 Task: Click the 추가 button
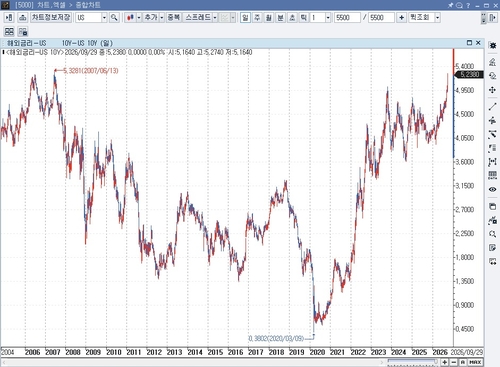click(x=151, y=17)
